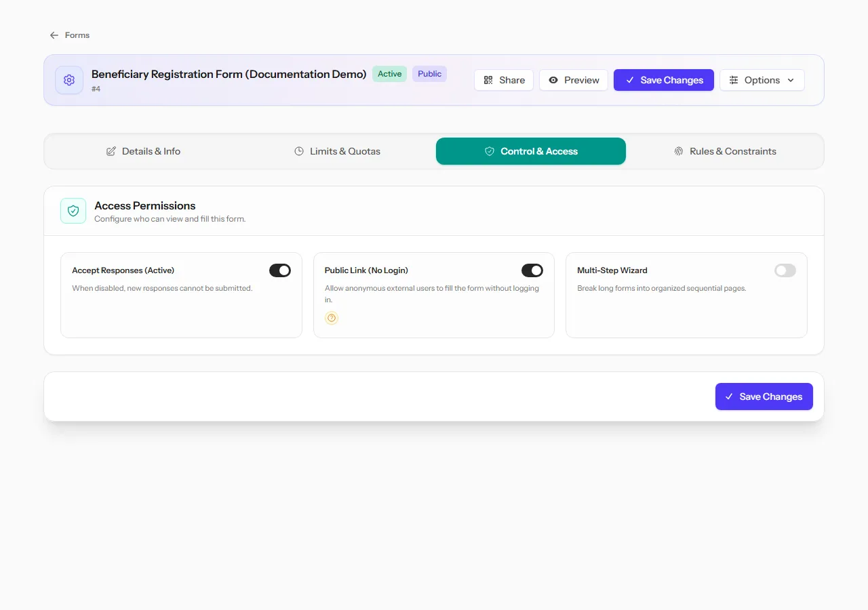868x610 pixels.
Task: Click the sliders icon in Options
Action: click(x=734, y=80)
